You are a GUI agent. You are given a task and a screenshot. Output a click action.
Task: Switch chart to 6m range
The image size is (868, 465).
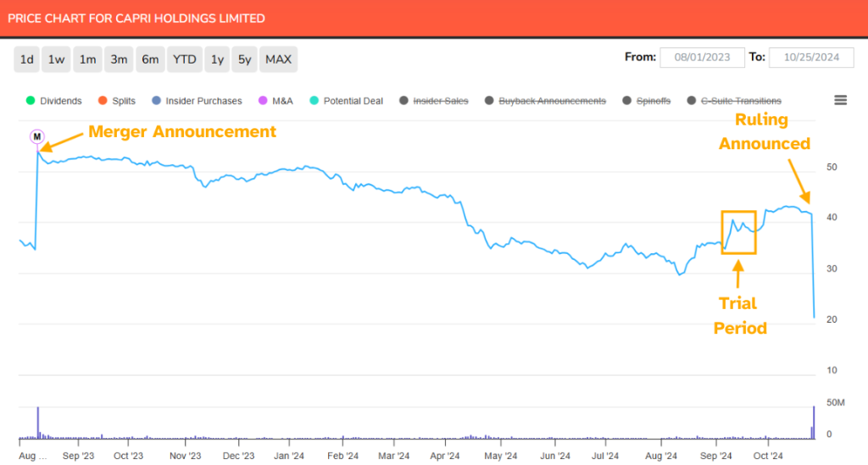click(150, 59)
